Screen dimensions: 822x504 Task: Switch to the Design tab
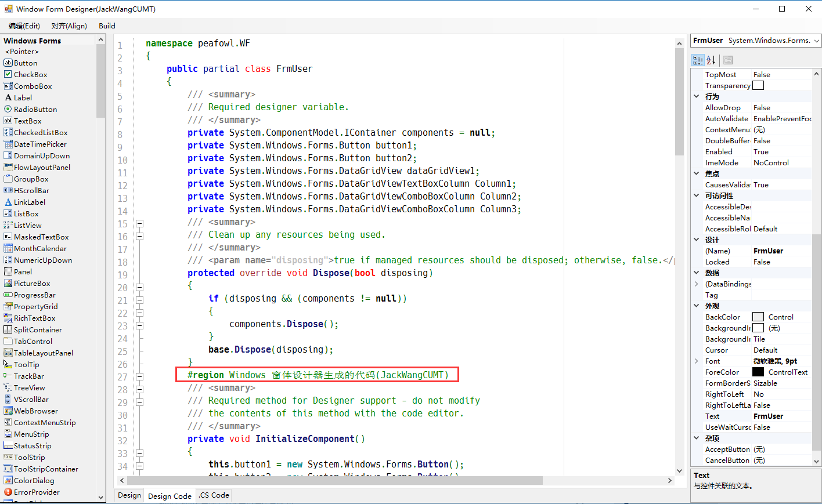pos(129,495)
